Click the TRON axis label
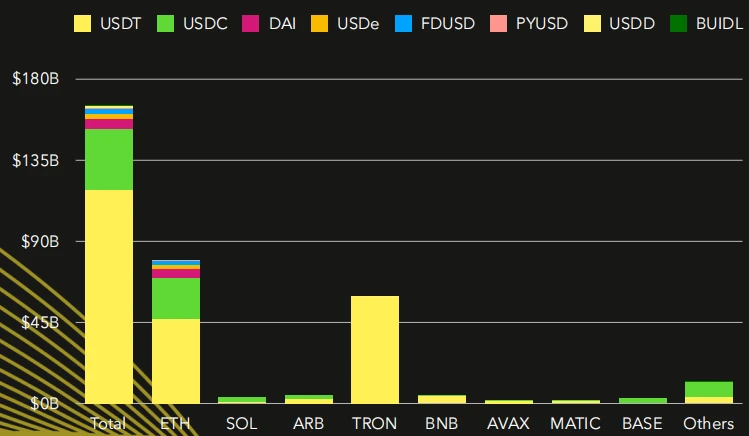Image resolution: width=749 pixels, height=436 pixels. (x=375, y=423)
